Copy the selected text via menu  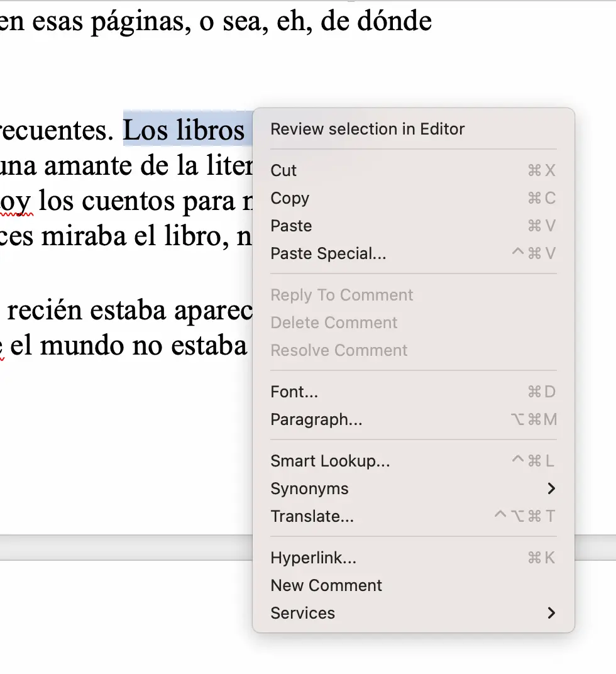(290, 198)
